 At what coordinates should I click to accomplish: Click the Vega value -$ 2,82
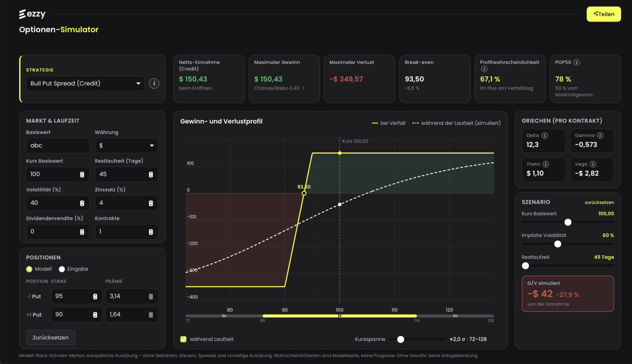tap(587, 173)
